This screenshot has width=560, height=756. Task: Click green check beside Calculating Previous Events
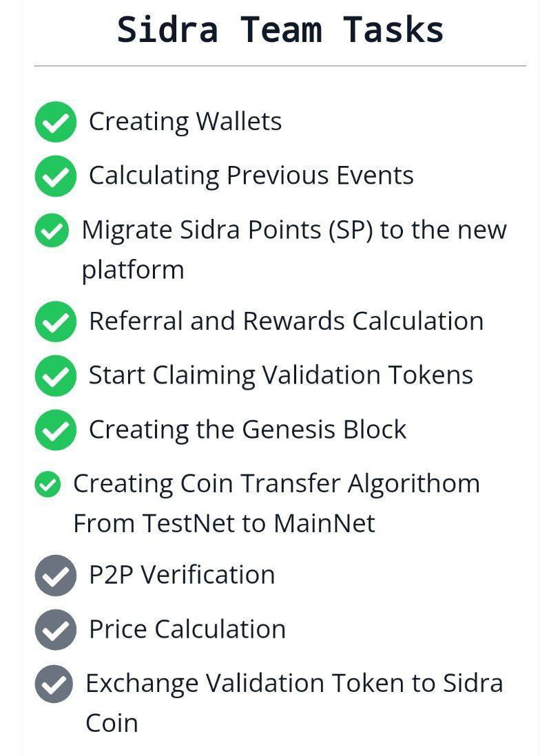pos(56,176)
